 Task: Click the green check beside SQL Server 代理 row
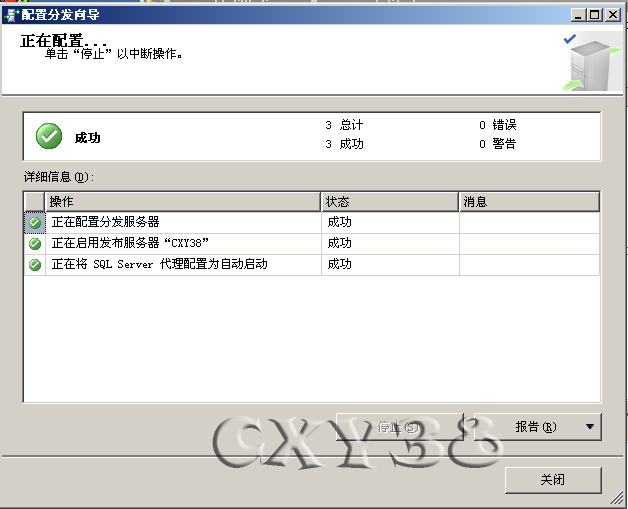(35, 265)
